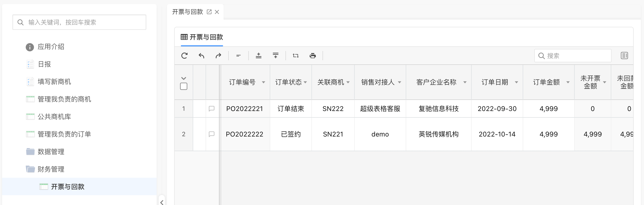Click the insert row above icon
644x205 pixels.
click(259, 56)
